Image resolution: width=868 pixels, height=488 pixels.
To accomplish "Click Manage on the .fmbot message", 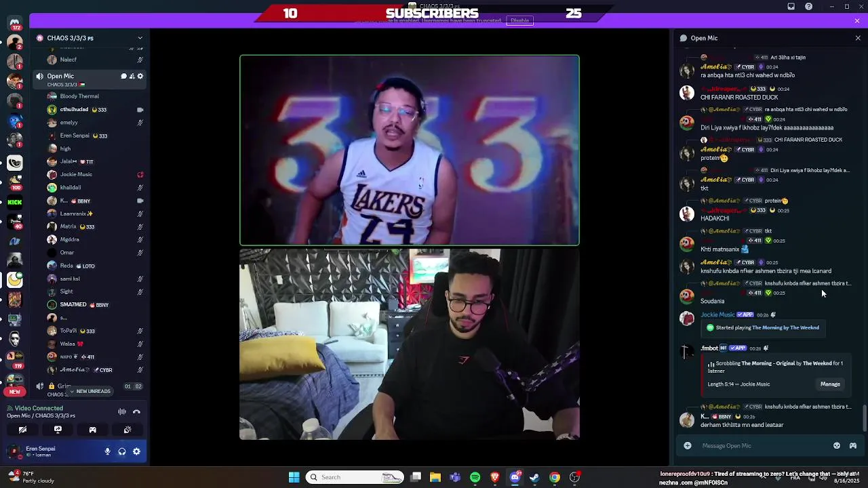I will 830,384.
